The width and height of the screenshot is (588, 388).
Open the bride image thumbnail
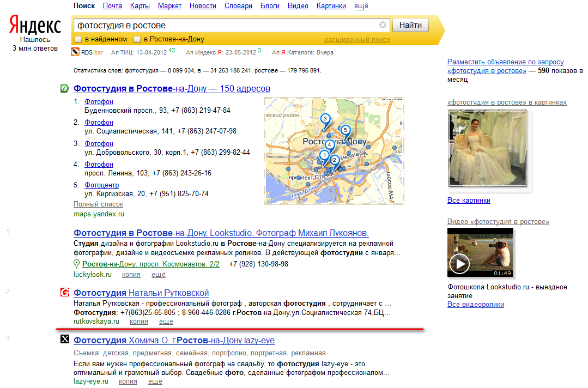pyautogui.click(x=488, y=148)
